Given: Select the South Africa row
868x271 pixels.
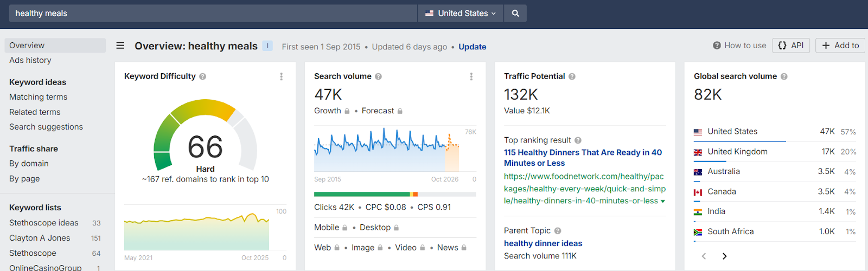Looking at the screenshot, I should coord(775,231).
